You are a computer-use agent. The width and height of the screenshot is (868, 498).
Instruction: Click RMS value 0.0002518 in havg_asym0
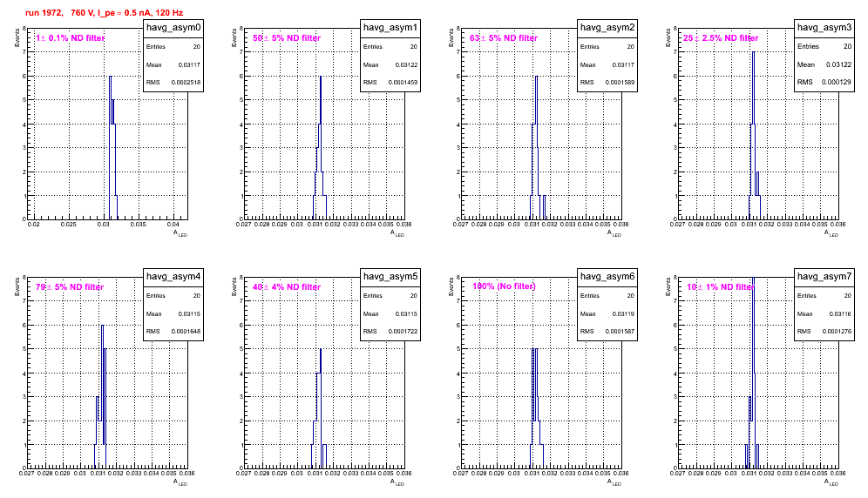[x=186, y=83]
